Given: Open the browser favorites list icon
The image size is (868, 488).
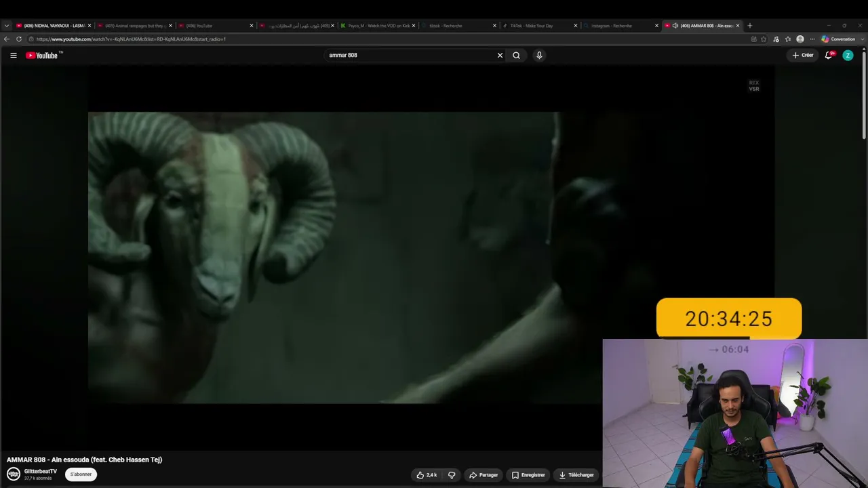Looking at the screenshot, I should 788,39.
